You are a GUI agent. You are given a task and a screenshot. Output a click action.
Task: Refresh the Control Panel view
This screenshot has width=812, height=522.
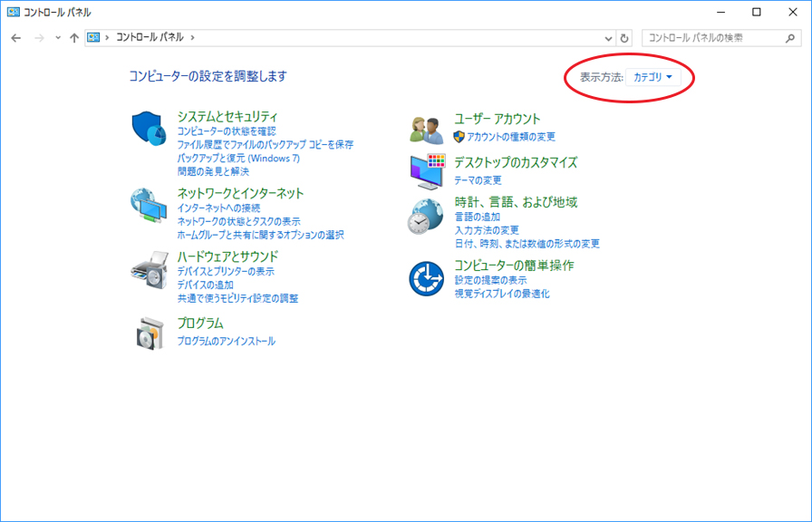pyautogui.click(x=624, y=38)
